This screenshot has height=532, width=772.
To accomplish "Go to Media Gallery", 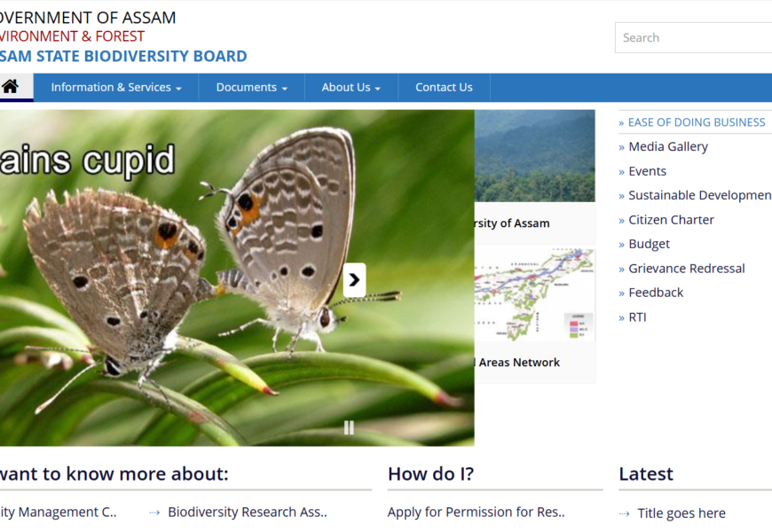I will [x=667, y=147].
